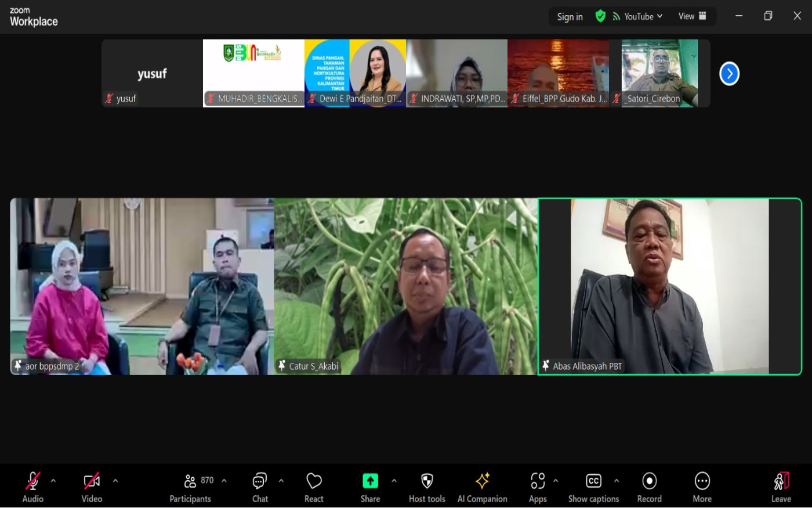
Task: Open Host tools shield icon
Action: (427, 487)
